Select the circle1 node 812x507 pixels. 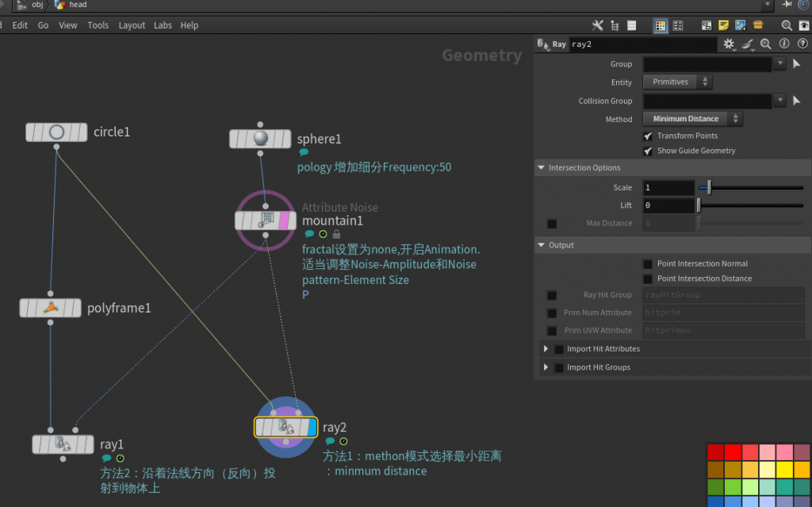pyautogui.click(x=56, y=132)
